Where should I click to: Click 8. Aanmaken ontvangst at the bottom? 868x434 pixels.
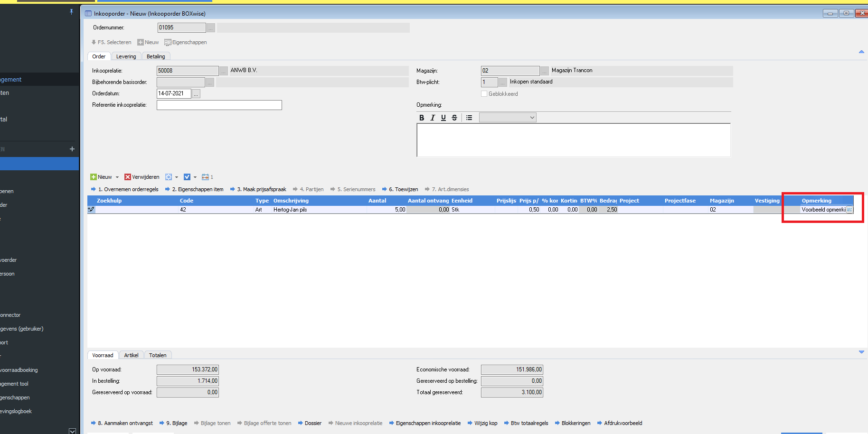(x=125, y=423)
